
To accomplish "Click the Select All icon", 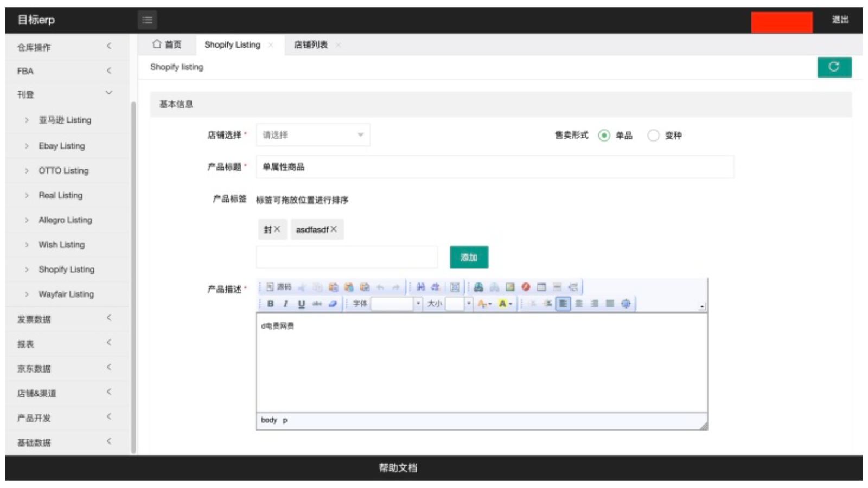I will pyautogui.click(x=455, y=287).
